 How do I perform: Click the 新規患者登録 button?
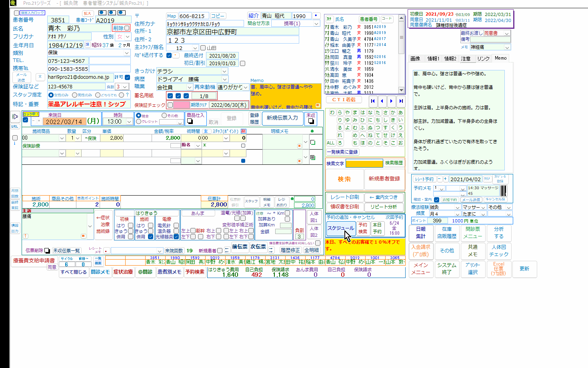point(384,179)
